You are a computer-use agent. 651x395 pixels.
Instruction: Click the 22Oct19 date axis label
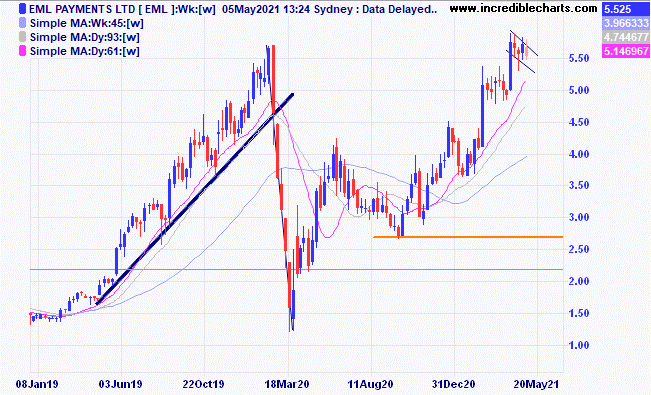tap(203, 384)
